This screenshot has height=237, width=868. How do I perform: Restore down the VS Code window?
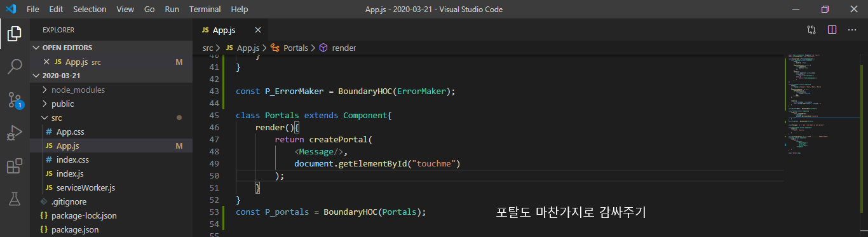click(x=825, y=9)
